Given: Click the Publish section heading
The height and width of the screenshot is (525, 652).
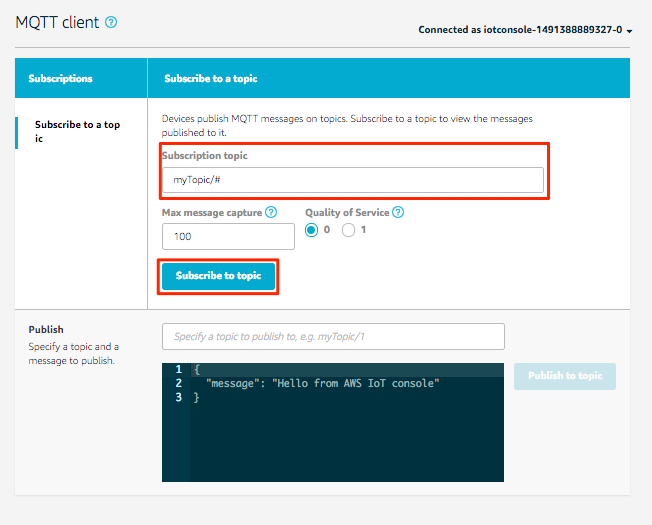Looking at the screenshot, I should point(46,330).
